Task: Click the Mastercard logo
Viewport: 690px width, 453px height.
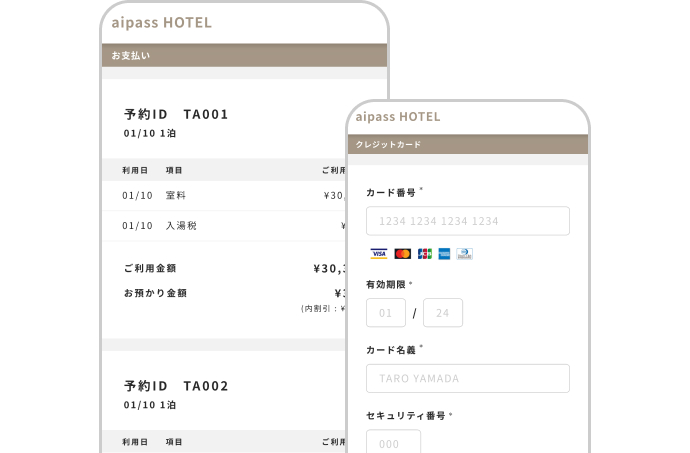Action: 402,254
